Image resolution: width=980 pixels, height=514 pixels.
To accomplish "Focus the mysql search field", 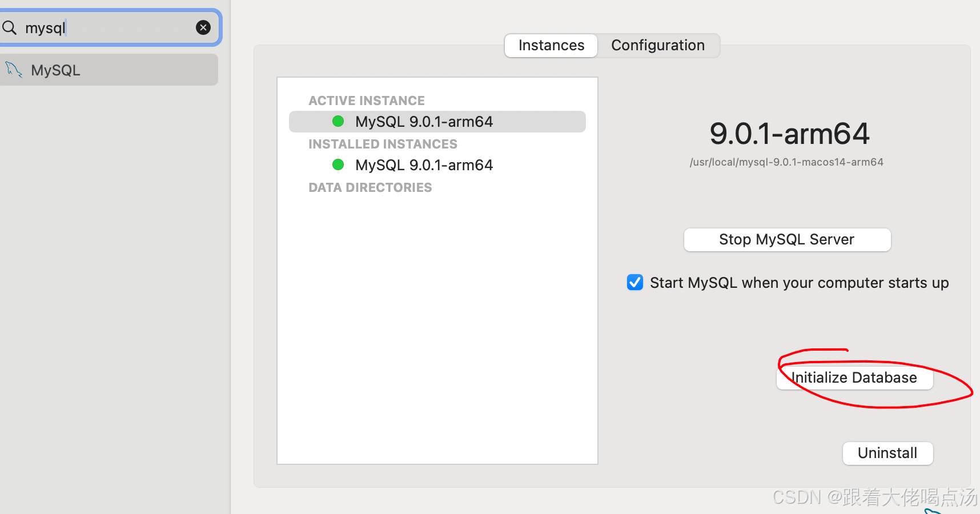I will (x=109, y=27).
